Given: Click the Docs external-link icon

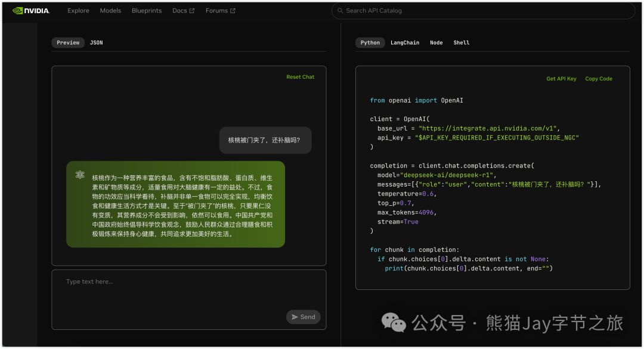Looking at the screenshot, I should coord(192,11).
